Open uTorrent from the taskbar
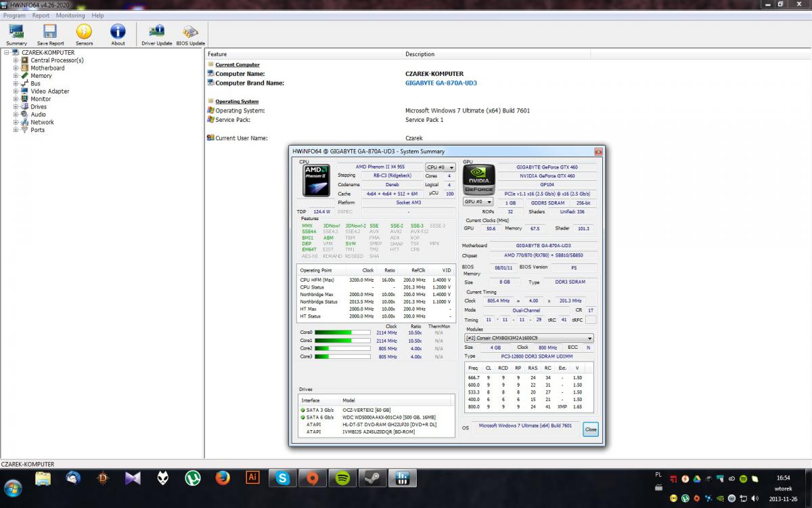 (x=193, y=478)
